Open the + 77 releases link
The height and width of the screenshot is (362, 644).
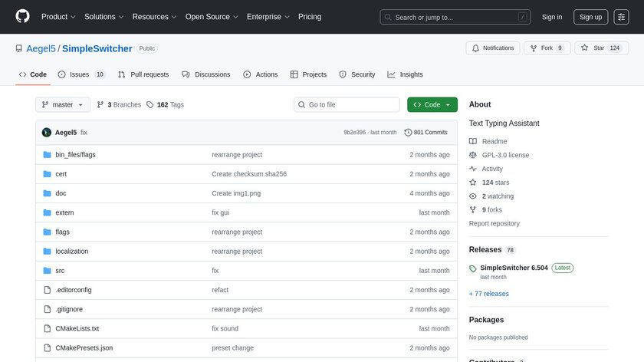click(x=488, y=294)
